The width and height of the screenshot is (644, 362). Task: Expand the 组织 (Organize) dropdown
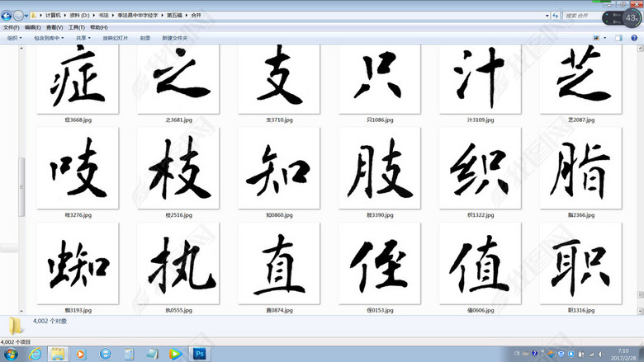point(15,38)
